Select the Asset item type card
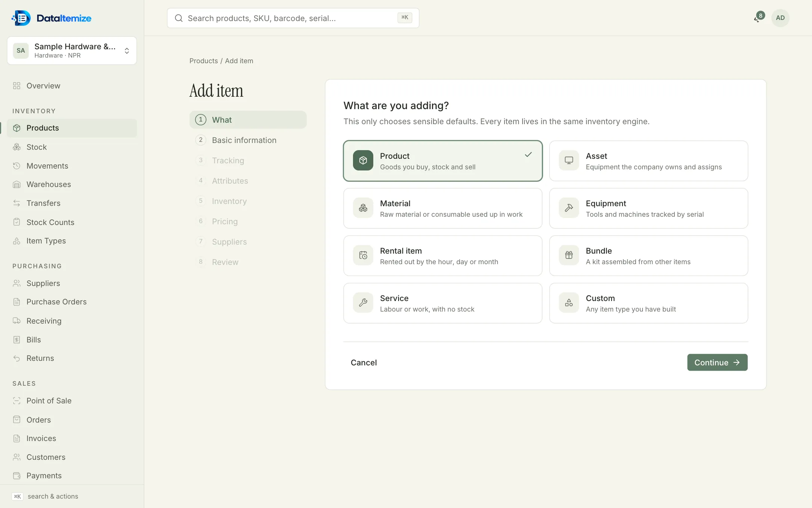The width and height of the screenshot is (812, 508). click(648, 161)
